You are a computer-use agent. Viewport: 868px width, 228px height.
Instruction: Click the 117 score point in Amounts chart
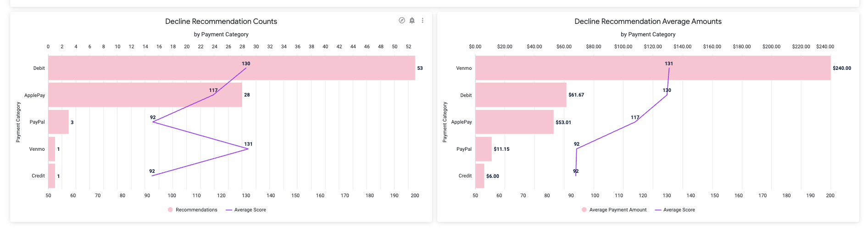[x=635, y=122]
